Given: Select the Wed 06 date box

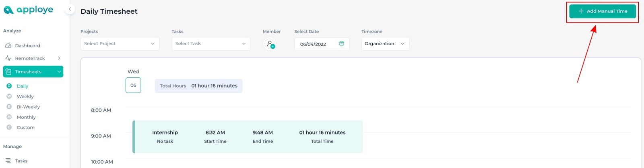Looking at the screenshot, I should coord(133,85).
